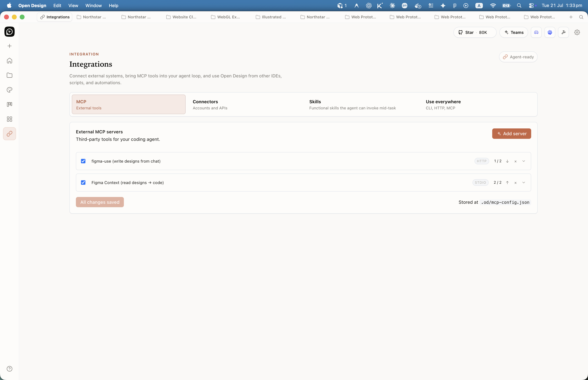
Task: Uncheck the Figma Context server checkbox
Action: [83, 183]
